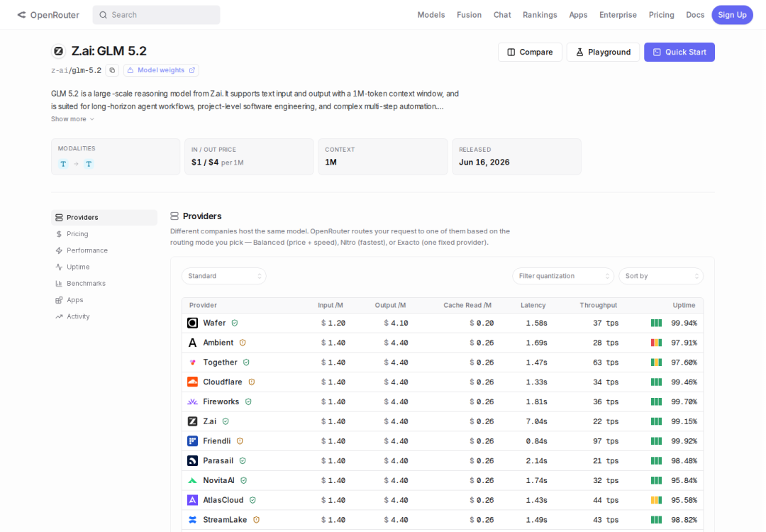
Task: Click the green shield badge next to Wafer
Action: [235, 323]
